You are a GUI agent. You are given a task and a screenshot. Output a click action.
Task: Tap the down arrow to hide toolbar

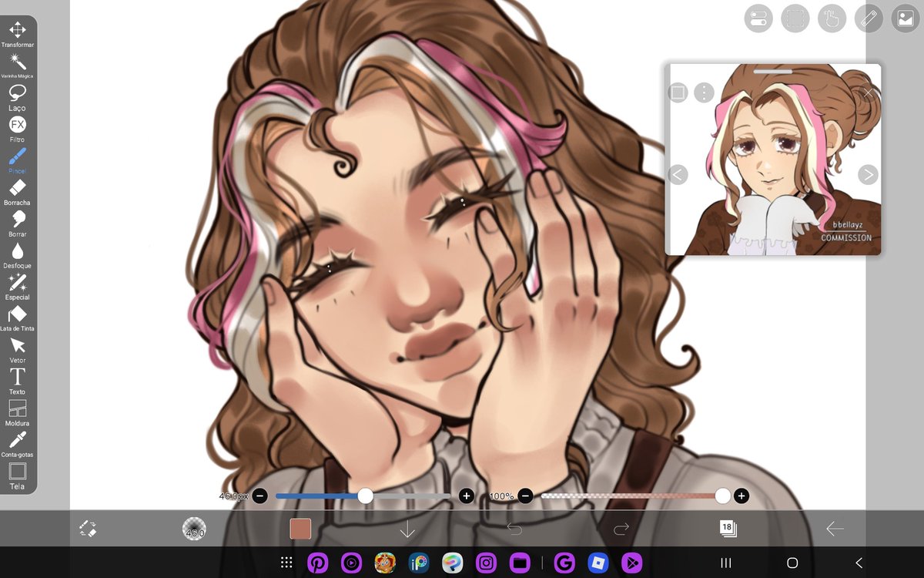(x=407, y=529)
